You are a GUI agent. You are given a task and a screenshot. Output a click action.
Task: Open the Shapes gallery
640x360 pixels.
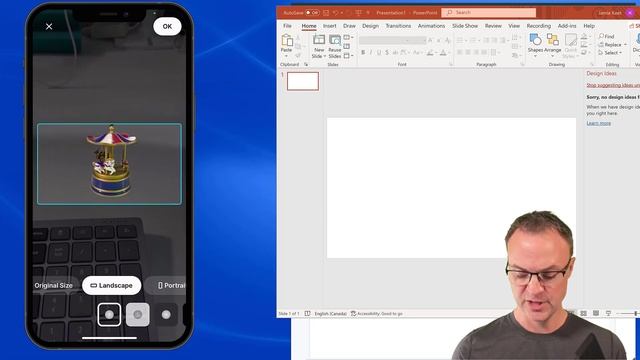[x=535, y=45]
